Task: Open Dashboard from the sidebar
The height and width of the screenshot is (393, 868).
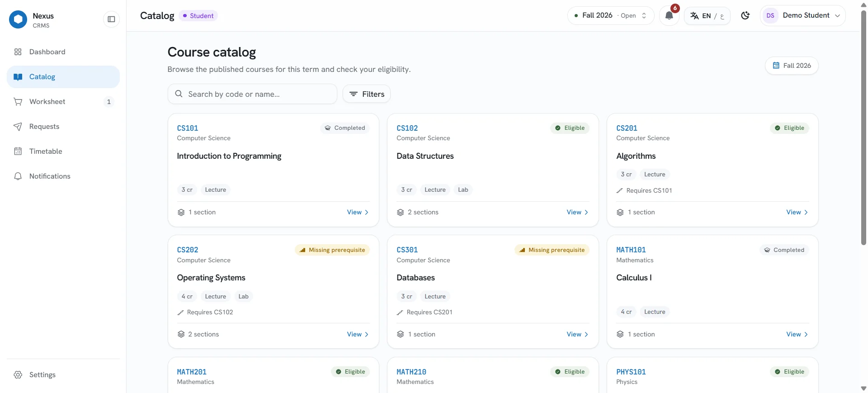Action: point(63,52)
